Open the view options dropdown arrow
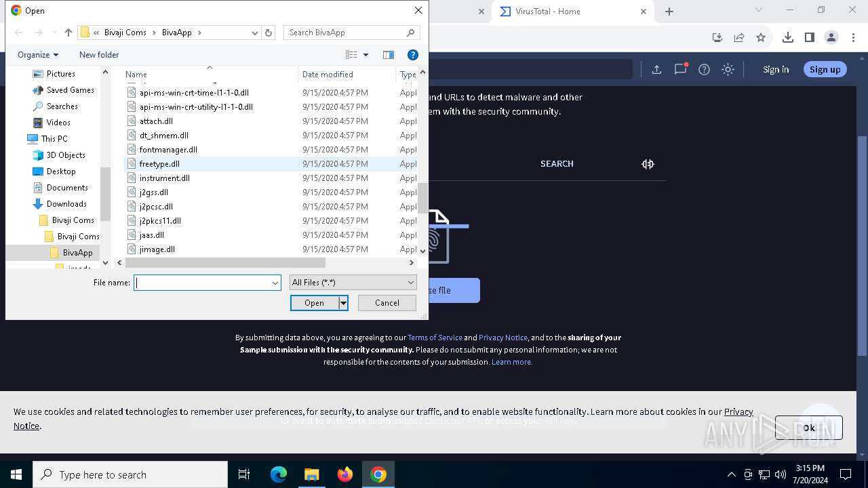 click(x=366, y=55)
